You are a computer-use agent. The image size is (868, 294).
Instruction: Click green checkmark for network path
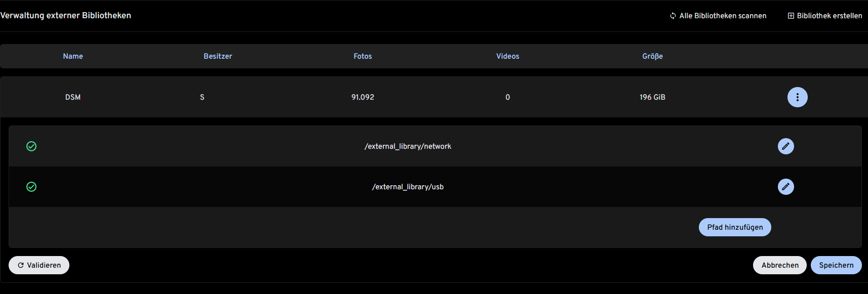tap(31, 146)
